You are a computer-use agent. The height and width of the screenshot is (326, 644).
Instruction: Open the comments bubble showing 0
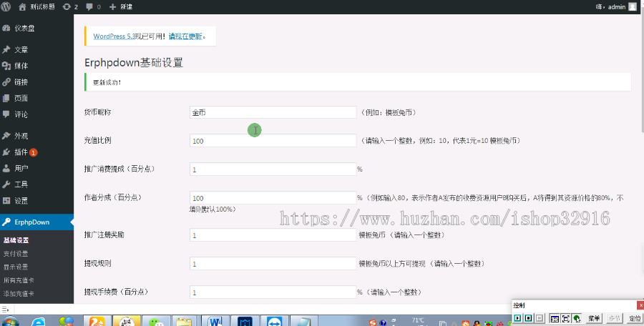(94, 6)
